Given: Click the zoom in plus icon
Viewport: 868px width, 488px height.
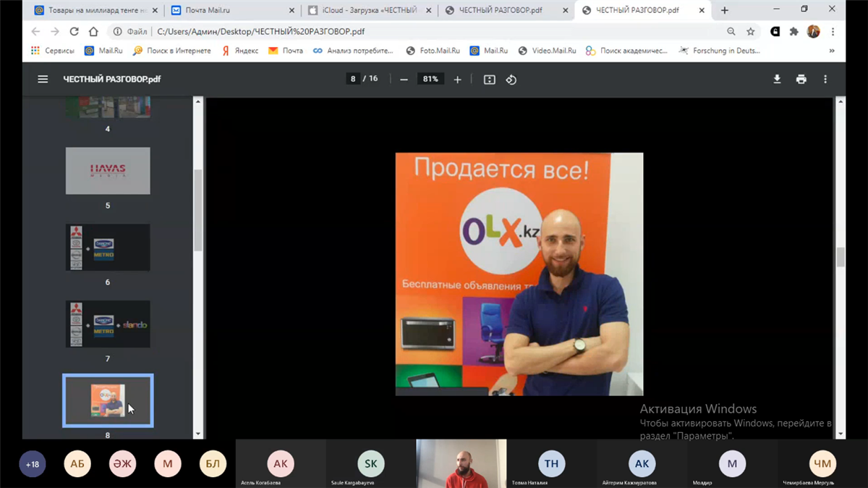Looking at the screenshot, I should coord(457,80).
